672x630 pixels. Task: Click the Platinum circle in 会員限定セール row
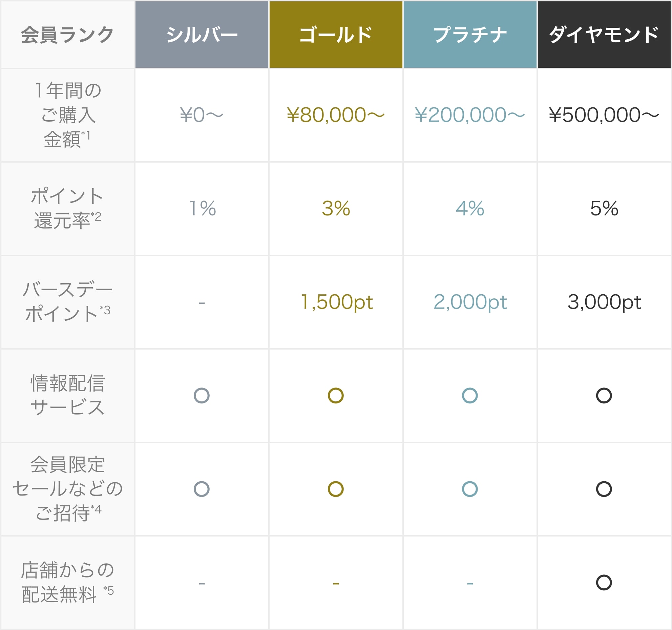[x=470, y=489]
